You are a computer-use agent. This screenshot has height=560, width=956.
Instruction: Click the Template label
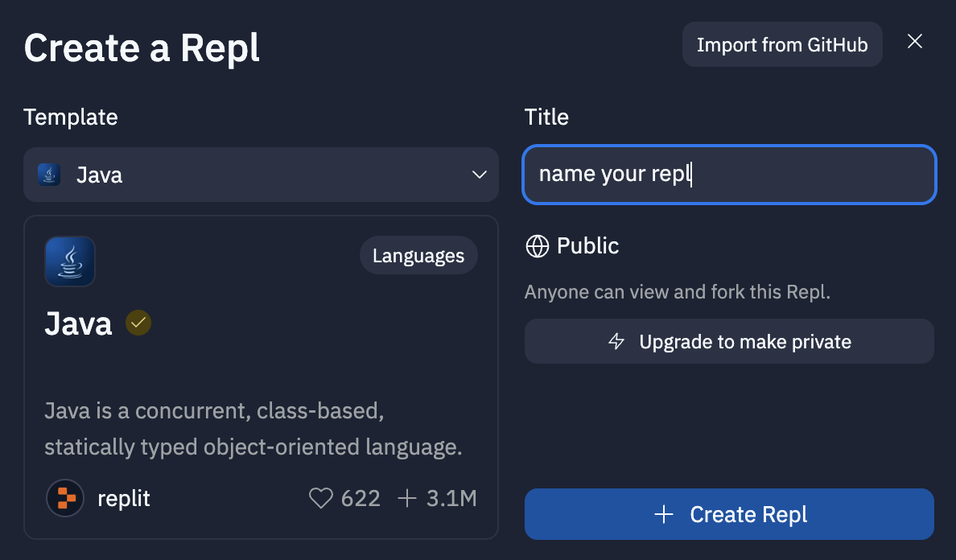pos(71,117)
